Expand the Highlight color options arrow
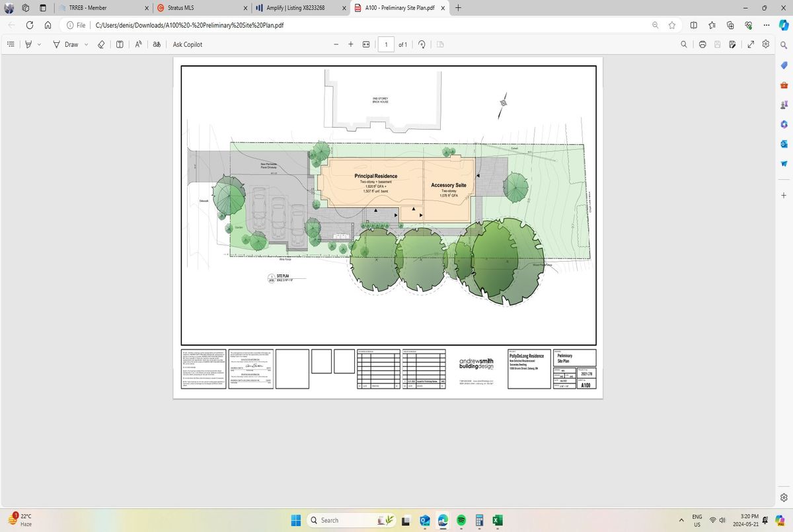 (39, 44)
